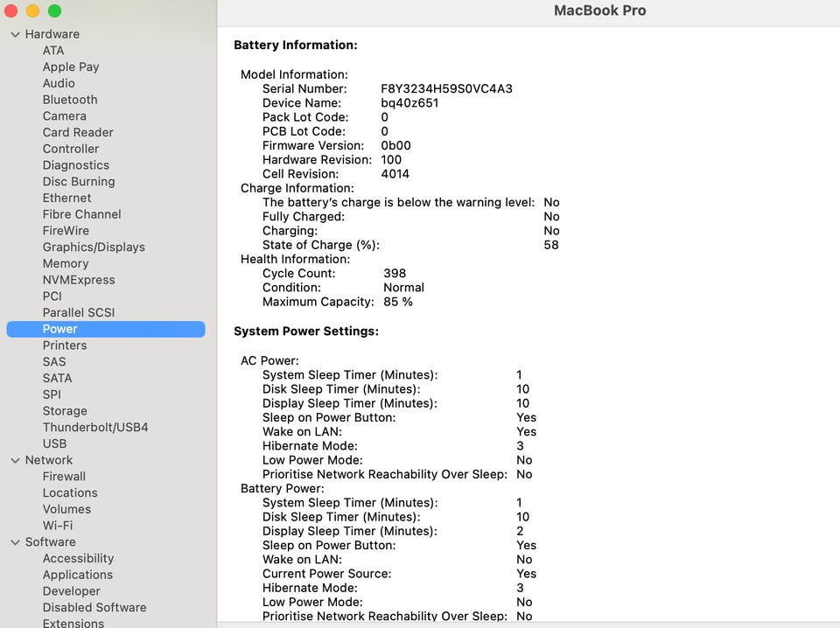Open Apple Pay hardware entry
The width and height of the screenshot is (840, 628).
(71, 67)
